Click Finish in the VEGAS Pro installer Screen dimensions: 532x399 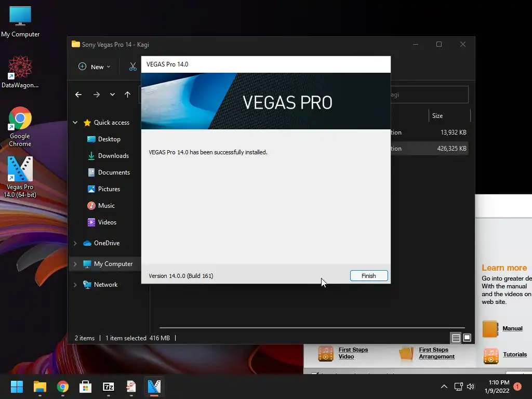point(369,276)
